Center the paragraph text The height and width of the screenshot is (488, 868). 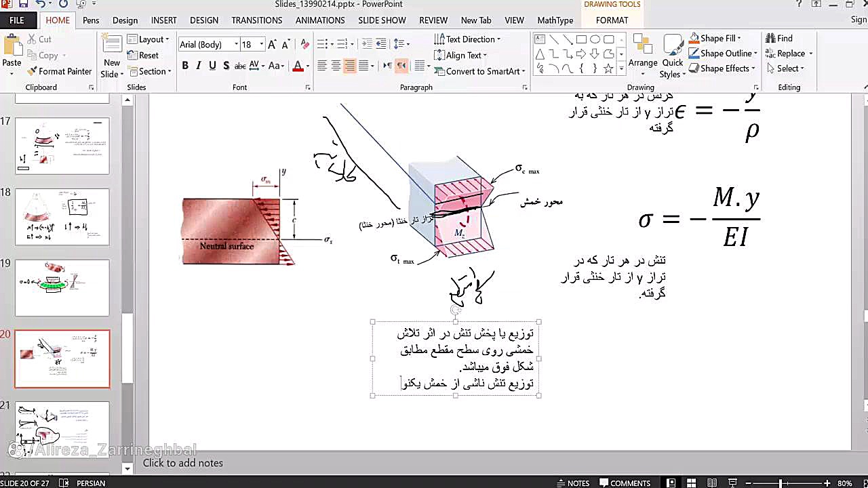336,66
